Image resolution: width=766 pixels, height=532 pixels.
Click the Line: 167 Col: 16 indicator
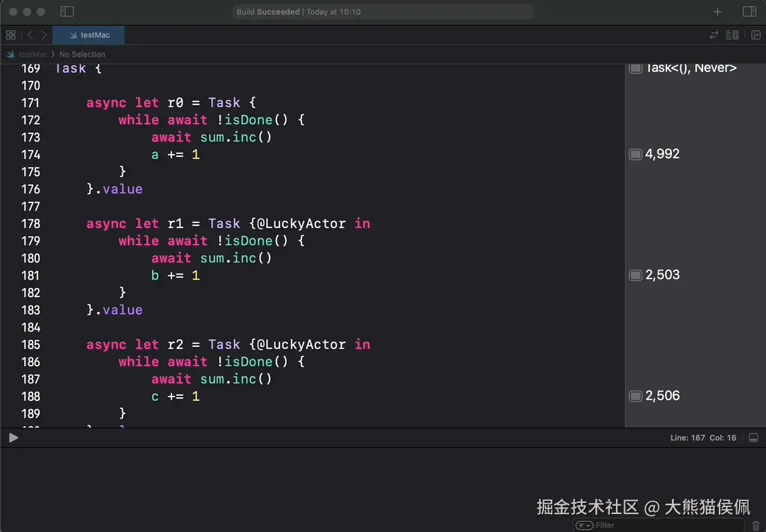tap(703, 438)
